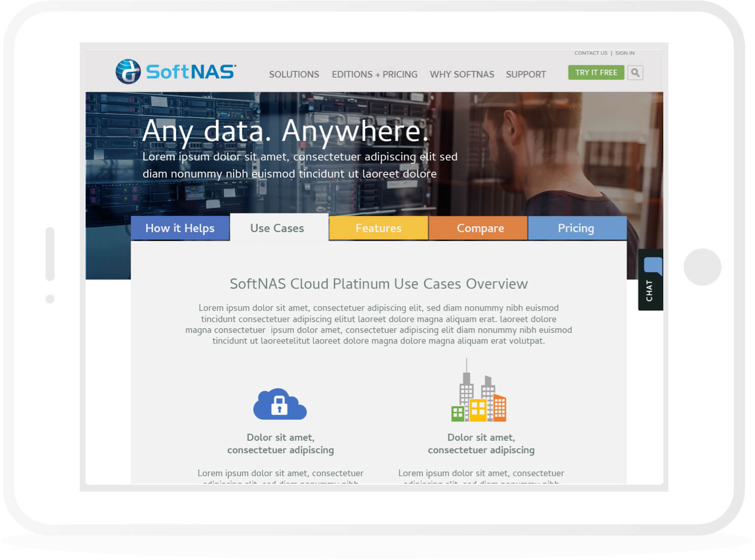Click the overview paragraph below the heading
Image resolution: width=755 pixels, height=560 pixels.
click(x=379, y=324)
